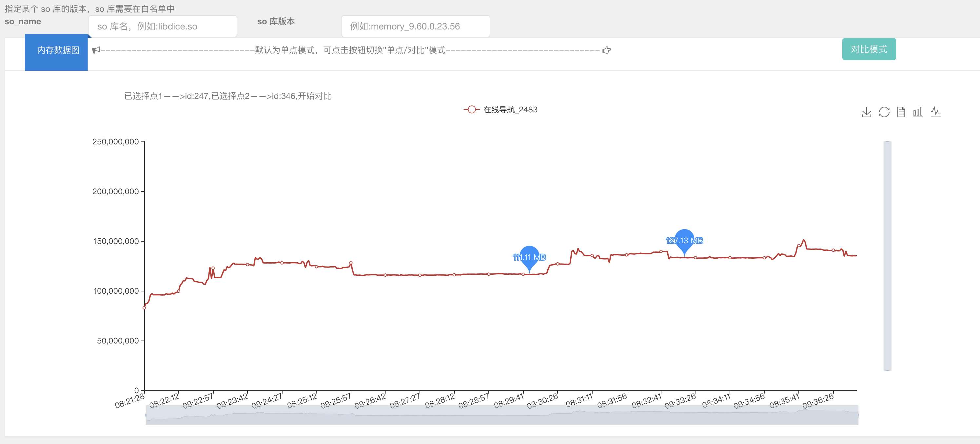Focus the so 库名 input field

tap(163, 26)
